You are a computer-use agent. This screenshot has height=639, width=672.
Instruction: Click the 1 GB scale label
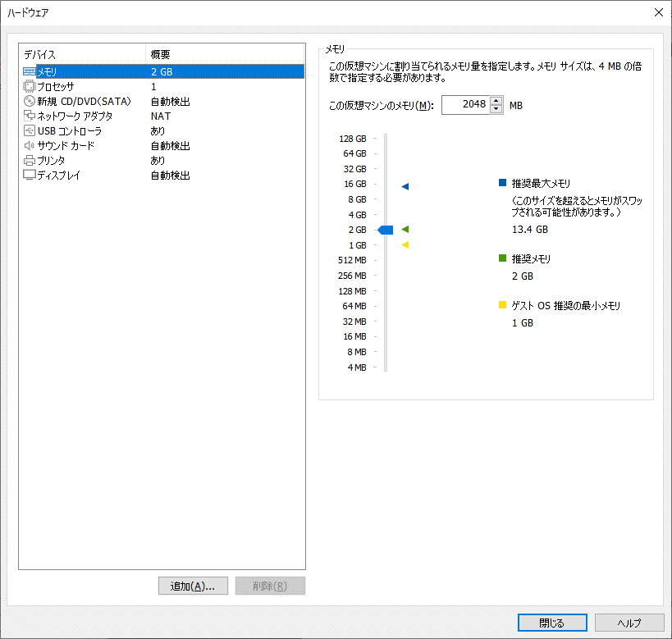[358, 245]
